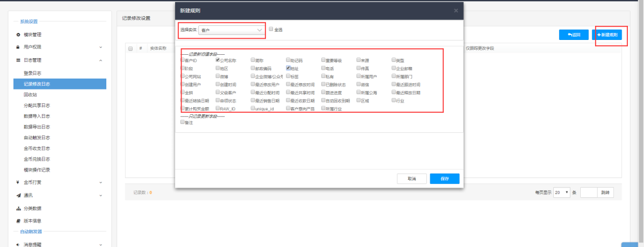Uncheck the 公司名称 field checkbox
Viewport: 644px width, 247px height.
[218, 59]
